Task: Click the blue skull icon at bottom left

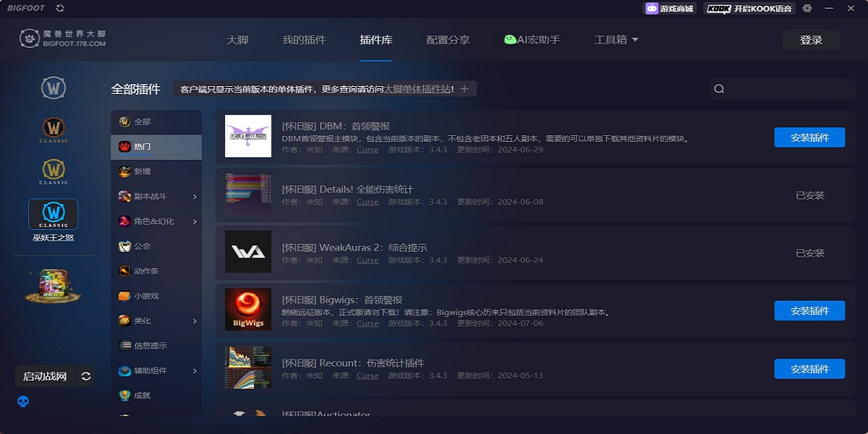Action: [23, 401]
